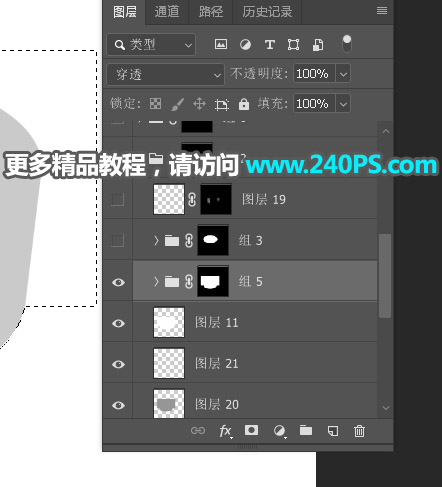Toggle mask link on 组 5
This screenshot has width=442, height=487.
[189, 282]
